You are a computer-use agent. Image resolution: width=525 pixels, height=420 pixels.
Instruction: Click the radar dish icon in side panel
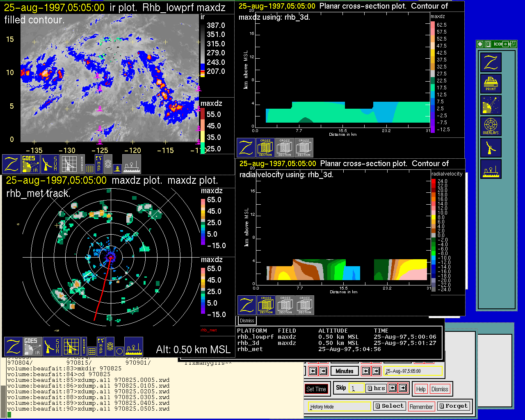point(491,148)
